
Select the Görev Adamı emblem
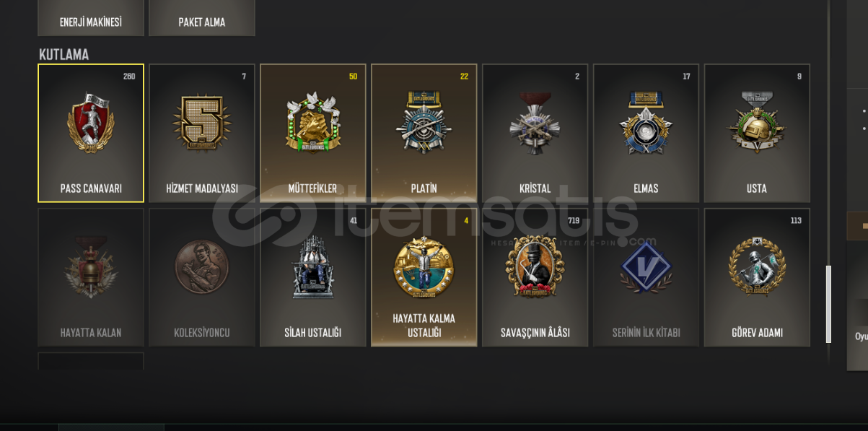[758, 277]
